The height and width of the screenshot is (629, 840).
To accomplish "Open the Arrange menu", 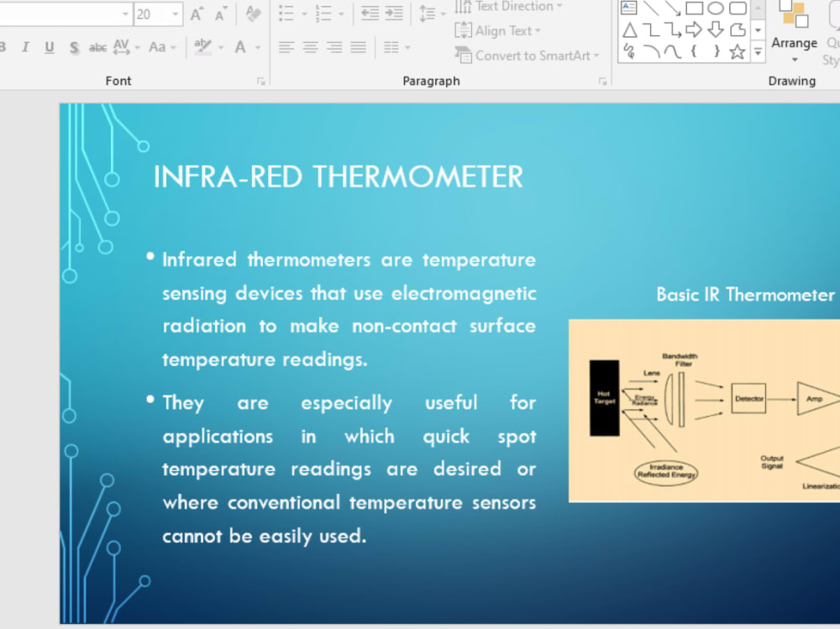I will point(794,31).
